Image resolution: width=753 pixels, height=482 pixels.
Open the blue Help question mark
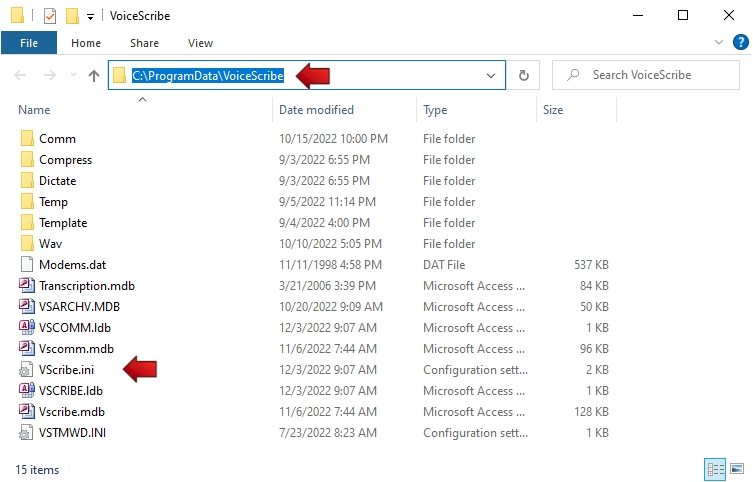[741, 42]
